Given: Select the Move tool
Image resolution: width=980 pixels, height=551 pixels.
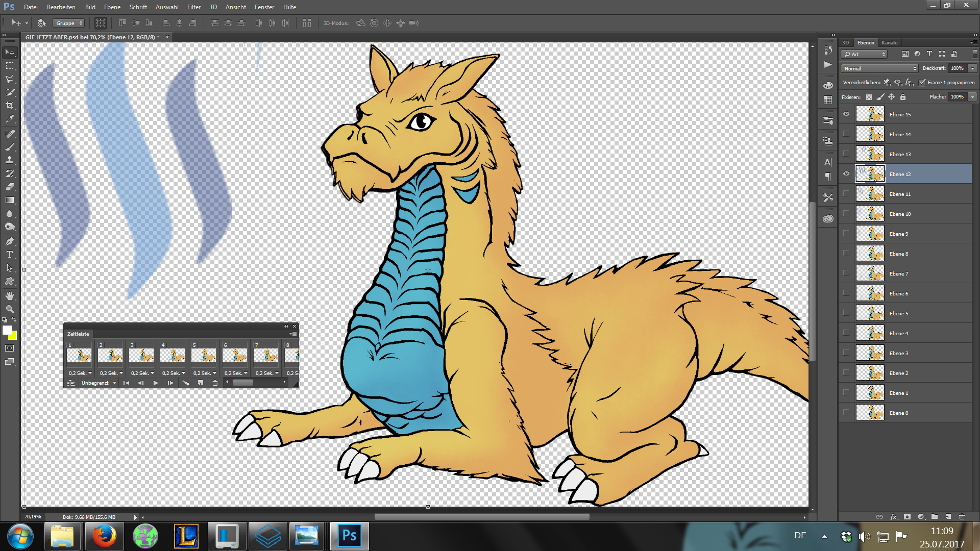Looking at the screenshot, I should click(x=10, y=53).
